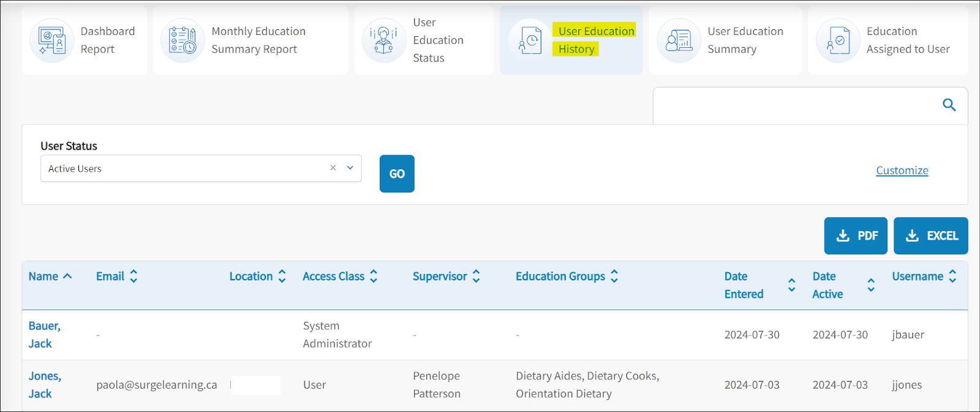
Task: Click the User Education Status icon
Action: 384,40
